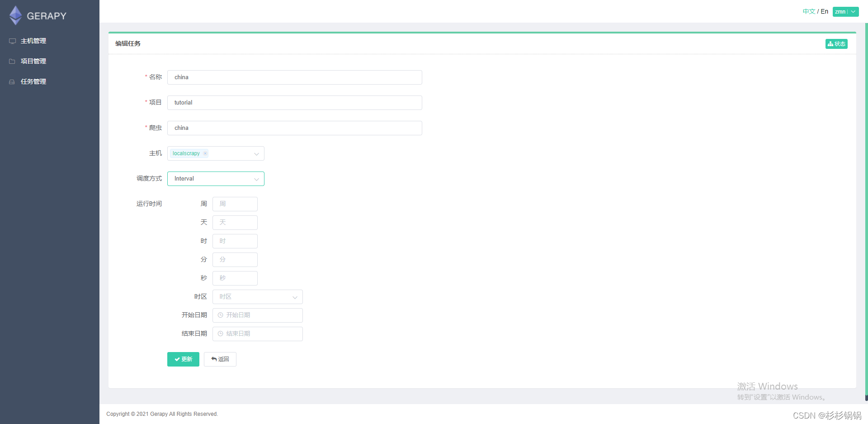
Task: Click clock icon in 开始日期 field
Action: coord(221,315)
